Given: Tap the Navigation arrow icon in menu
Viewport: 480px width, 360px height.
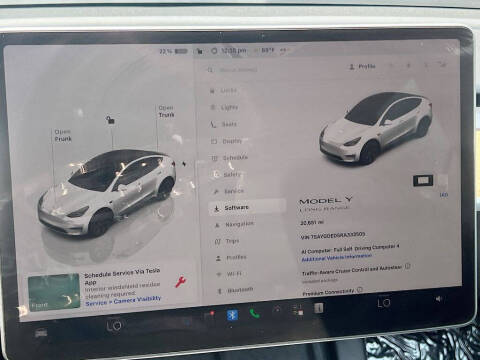Looking at the screenshot, I should (x=217, y=225).
